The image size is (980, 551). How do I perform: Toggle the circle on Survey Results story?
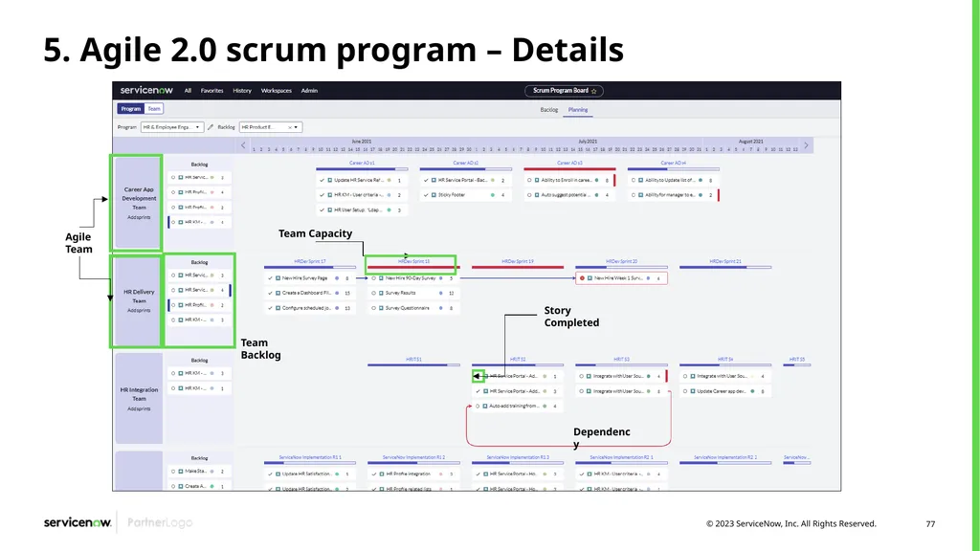(x=374, y=293)
